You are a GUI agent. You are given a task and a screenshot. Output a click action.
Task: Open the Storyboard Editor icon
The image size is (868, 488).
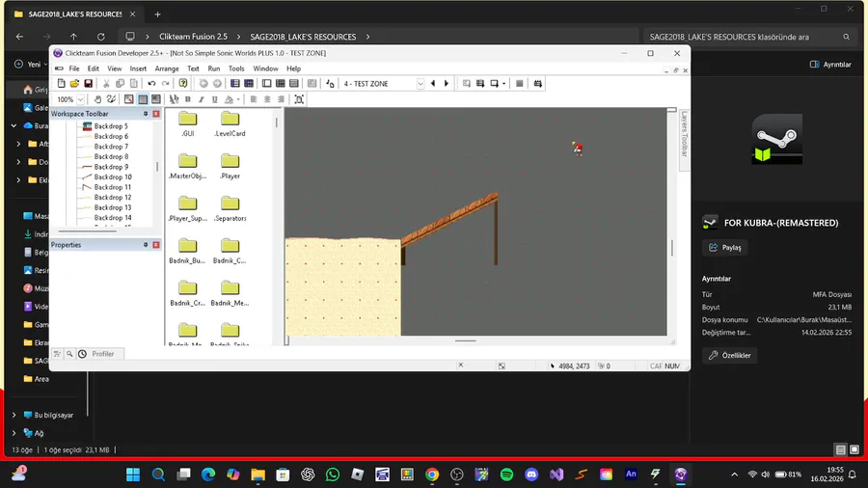[235, 84]
